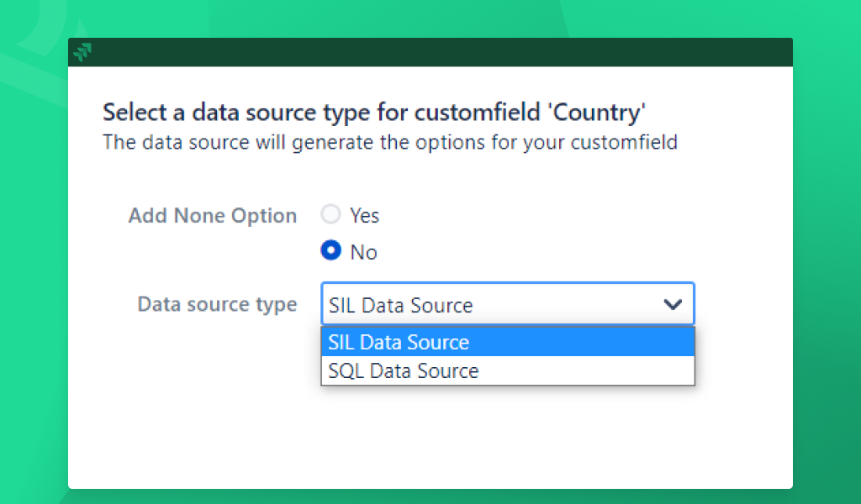Click the data source description subtitle
861x504 pixels.
[x=390, y=143]
